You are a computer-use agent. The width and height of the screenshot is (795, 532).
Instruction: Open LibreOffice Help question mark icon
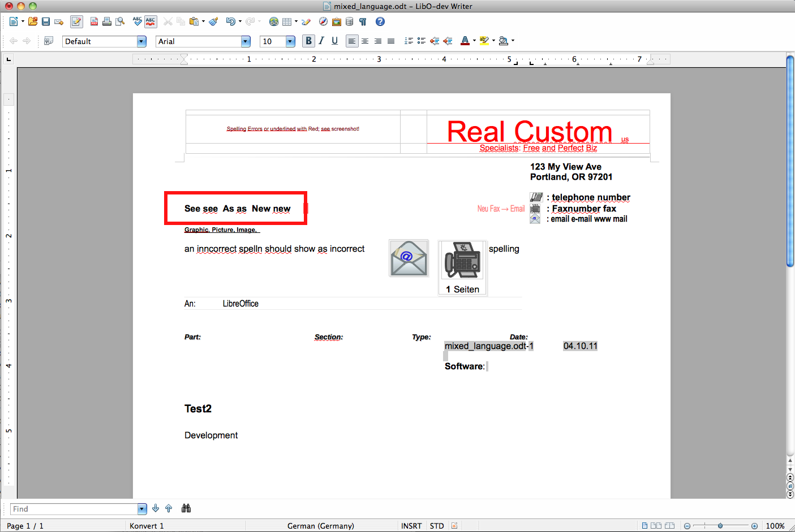(380, 21)
